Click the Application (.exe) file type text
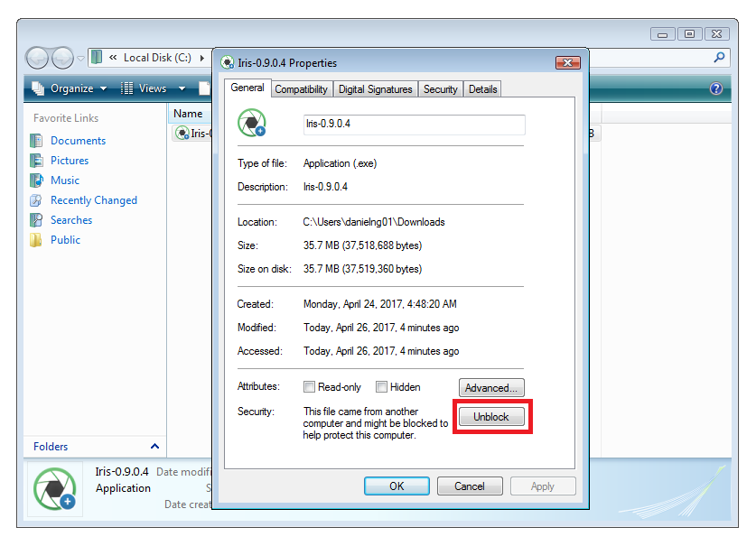 point(340,163)
